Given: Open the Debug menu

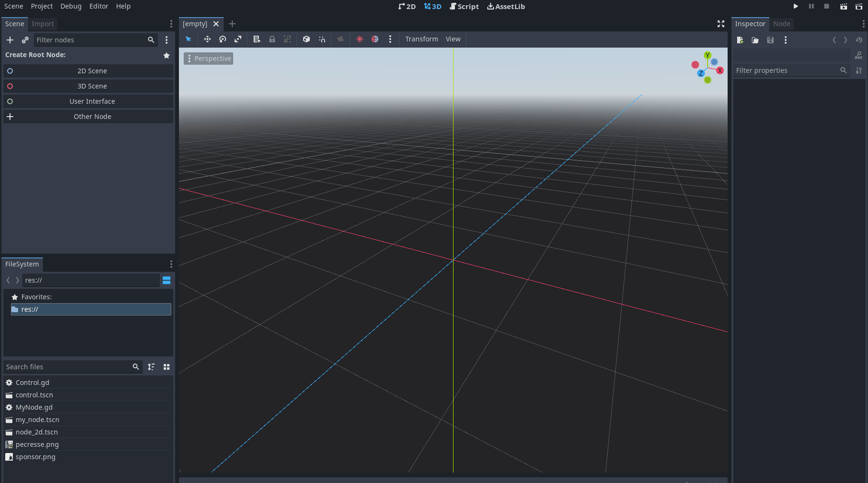Looking at the screenshot, I should [71, 6].
